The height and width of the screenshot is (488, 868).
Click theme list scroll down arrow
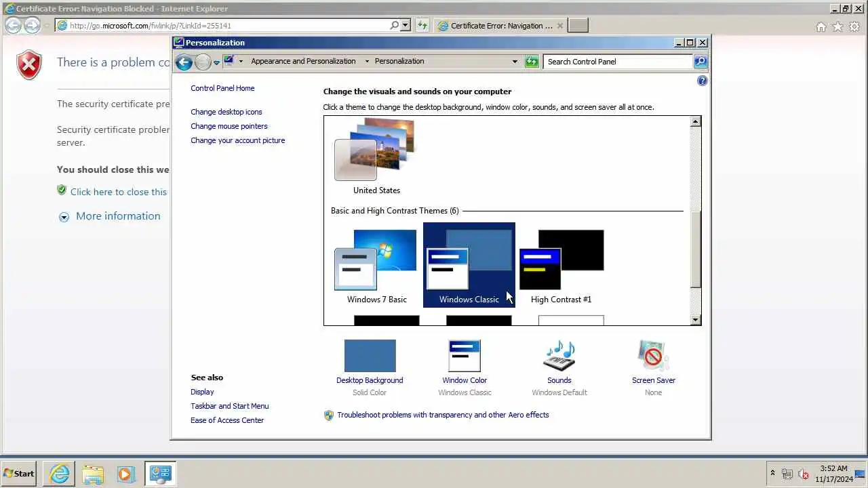pos(695,320)
